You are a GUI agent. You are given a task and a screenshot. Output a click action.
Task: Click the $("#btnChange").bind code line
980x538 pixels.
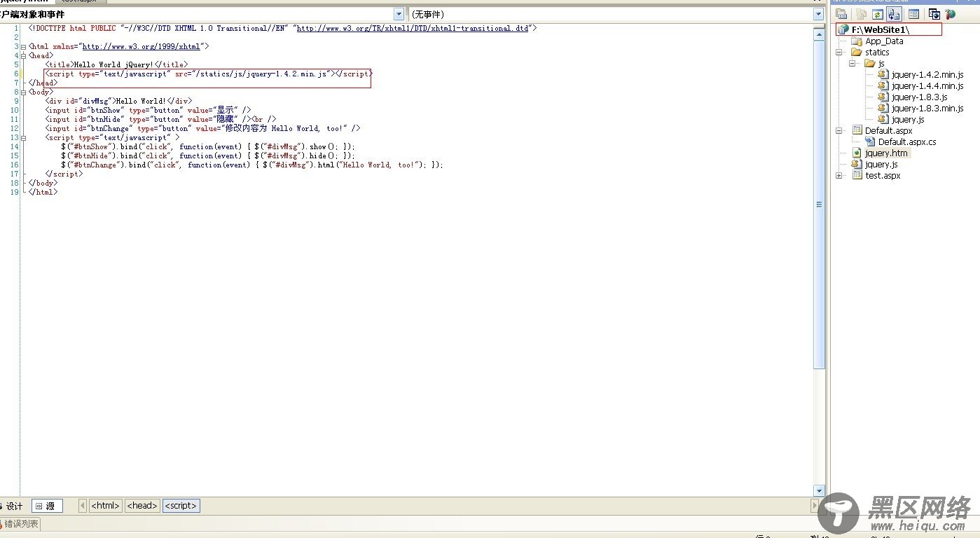coord(252,165)
